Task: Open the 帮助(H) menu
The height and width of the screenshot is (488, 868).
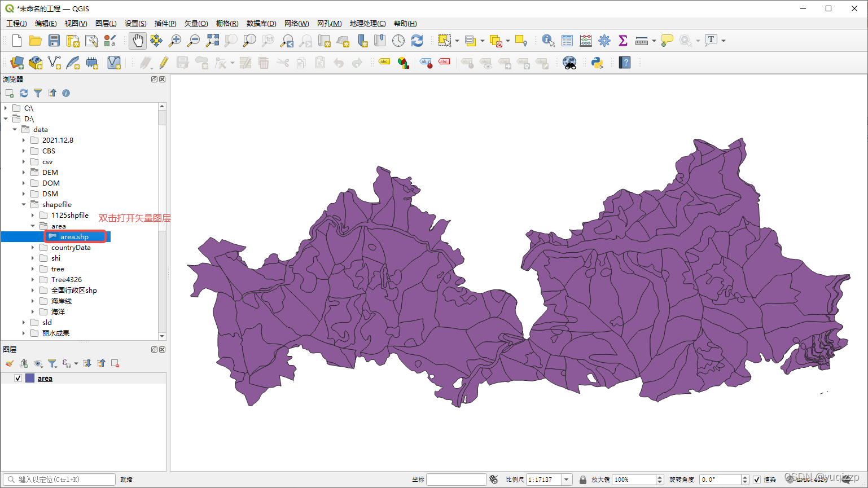Action: pos(405,23)
